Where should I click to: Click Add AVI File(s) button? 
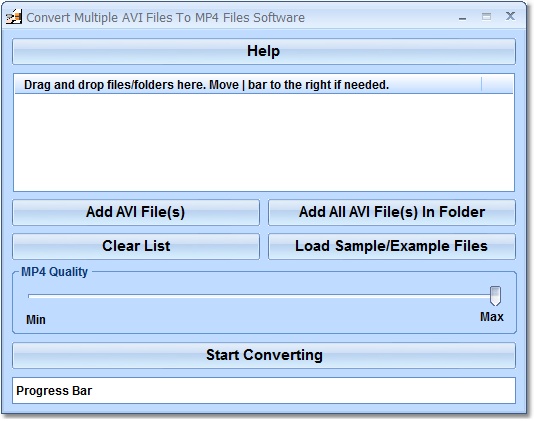point(136,212)
